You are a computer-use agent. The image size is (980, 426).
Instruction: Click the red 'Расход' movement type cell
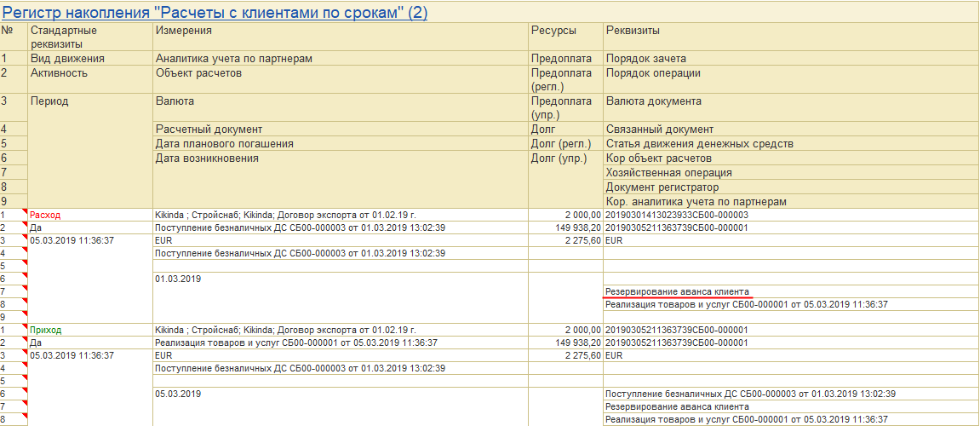tap(90, 216)
